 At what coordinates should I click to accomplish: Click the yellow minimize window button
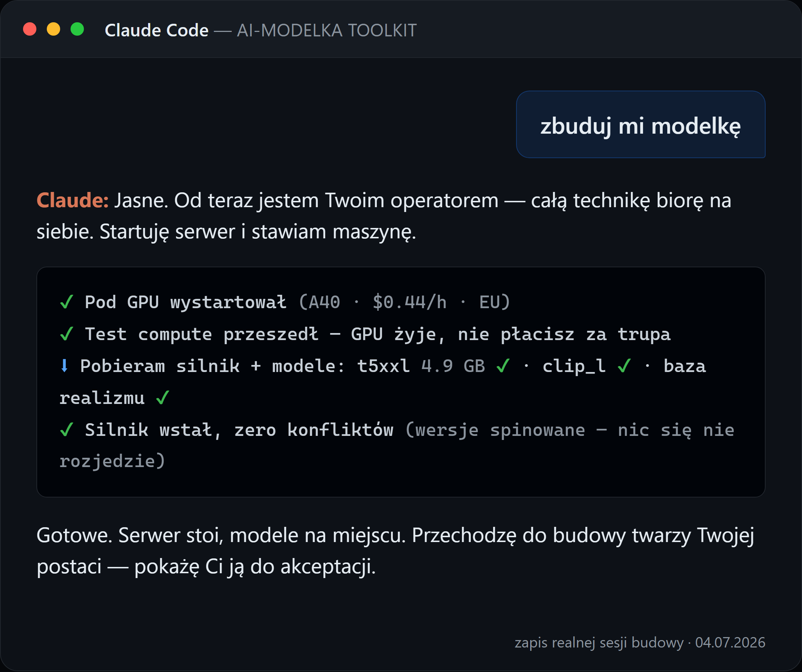coord(53,29)
